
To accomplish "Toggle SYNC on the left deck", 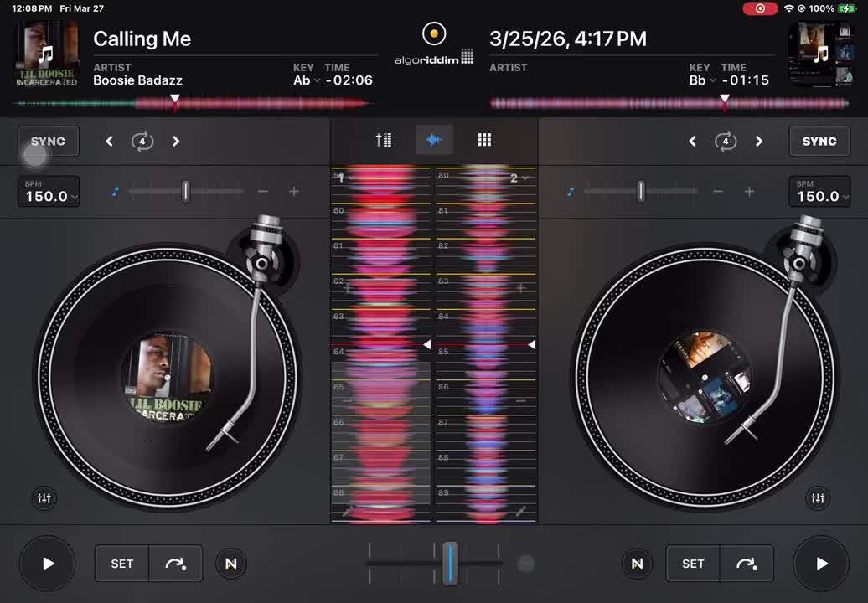I will point(48,141).
